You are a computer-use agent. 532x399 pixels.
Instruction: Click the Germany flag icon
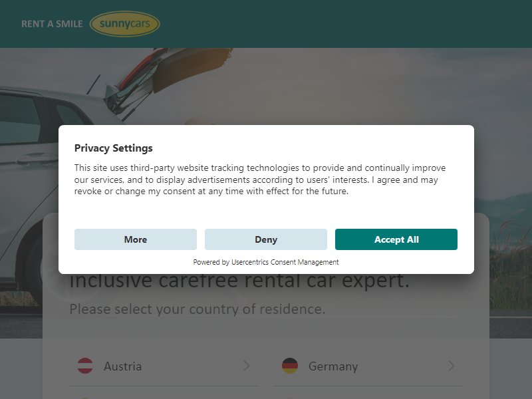pyautogui.click(x=290, y=366)
